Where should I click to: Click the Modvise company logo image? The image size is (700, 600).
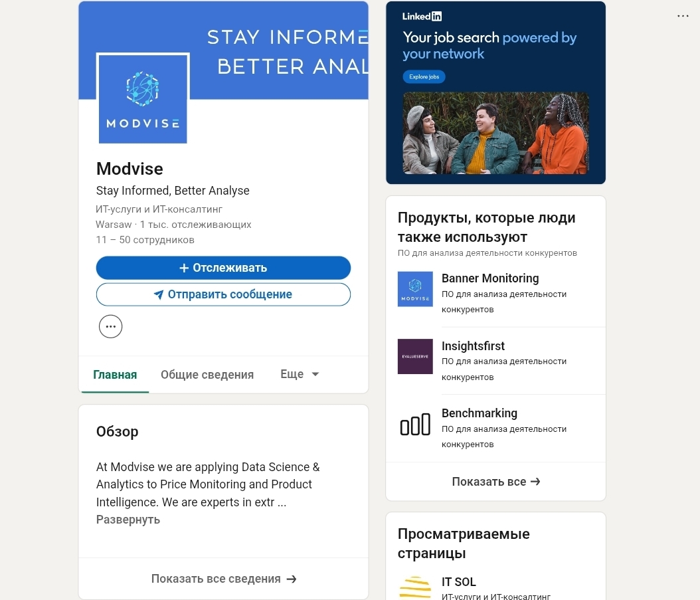click(143, 98)
